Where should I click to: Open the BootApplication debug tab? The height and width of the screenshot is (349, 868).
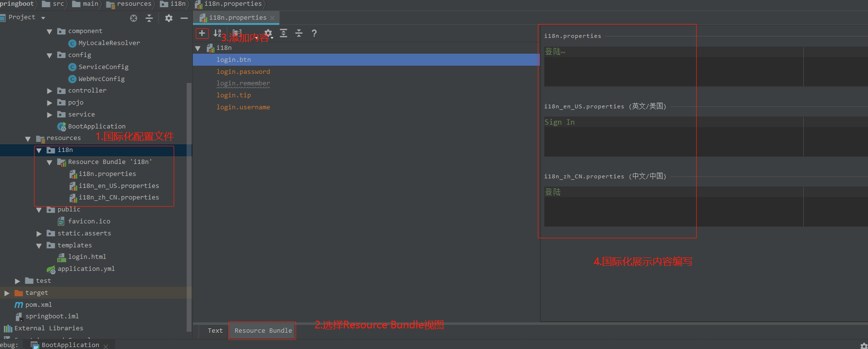(70, 345)
